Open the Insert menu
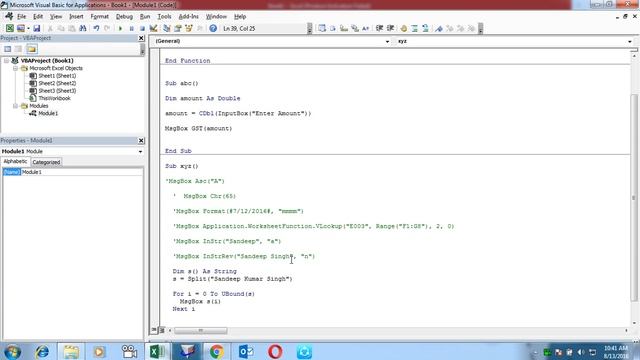Viewport: 640px width, 360px height. pyautogui.click(x=76, y=16)
